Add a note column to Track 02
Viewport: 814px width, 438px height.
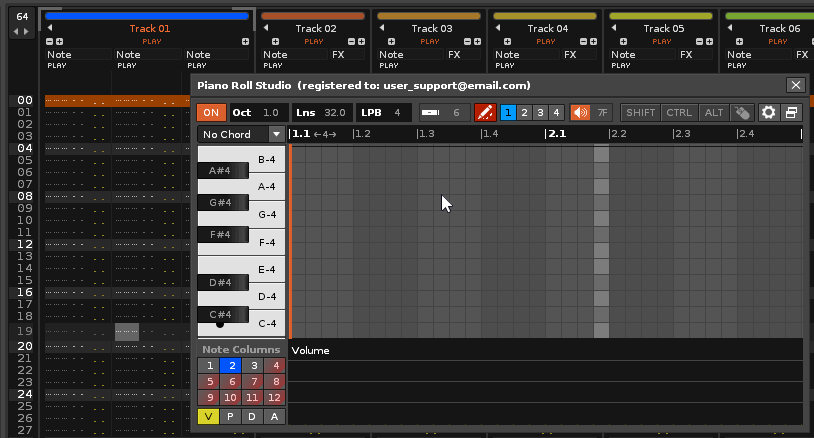pyautogui.click(x=275, y=42)
